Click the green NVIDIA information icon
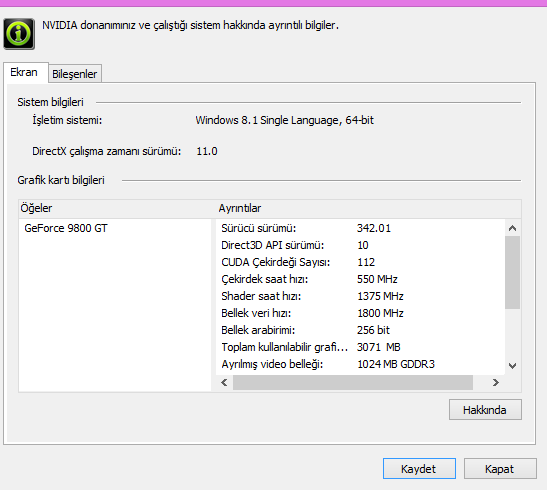The height and width of the screenshot is (490, 547). 19,34
